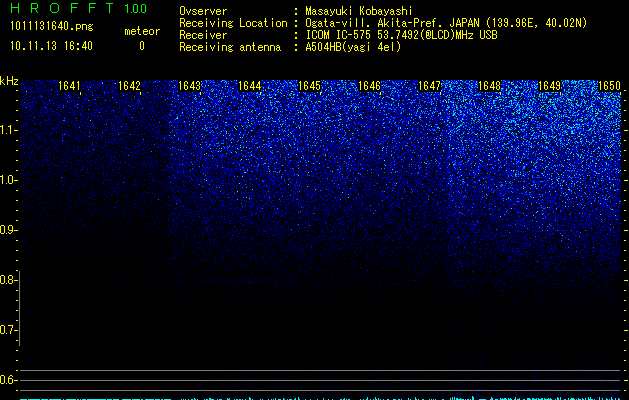Viewport: 629px width, 400px height.
Task: Click the meteor label
Action: (142, 31)
